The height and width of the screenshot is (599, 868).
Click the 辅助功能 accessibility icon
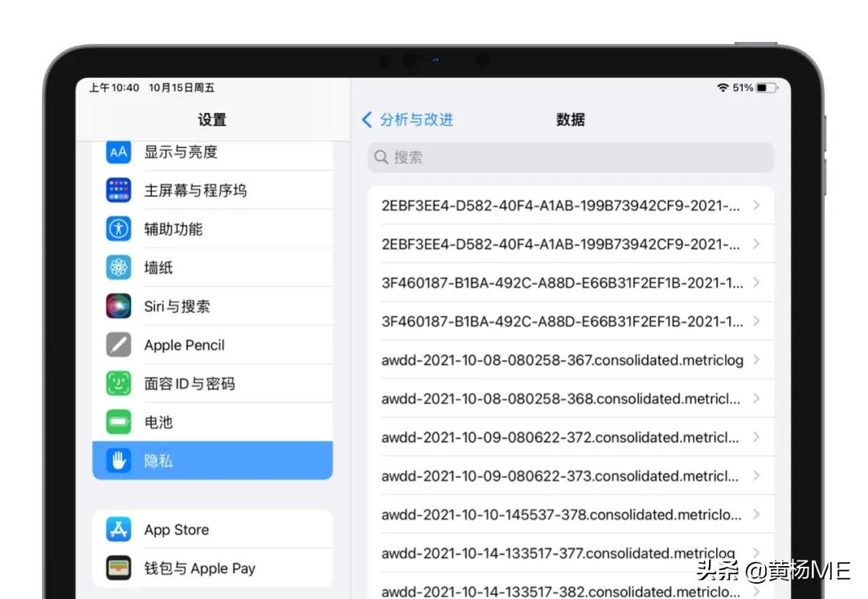[118, 228]
